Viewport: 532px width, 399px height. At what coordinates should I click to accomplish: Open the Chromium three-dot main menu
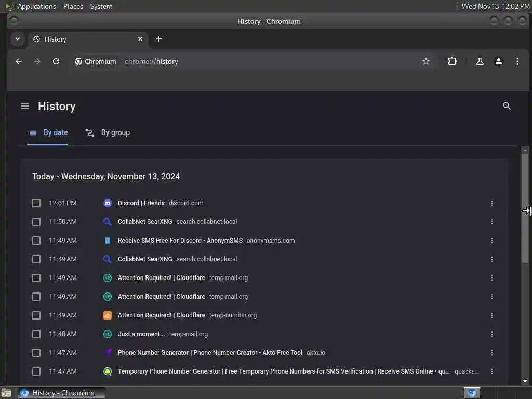click(x=517, y=61)
